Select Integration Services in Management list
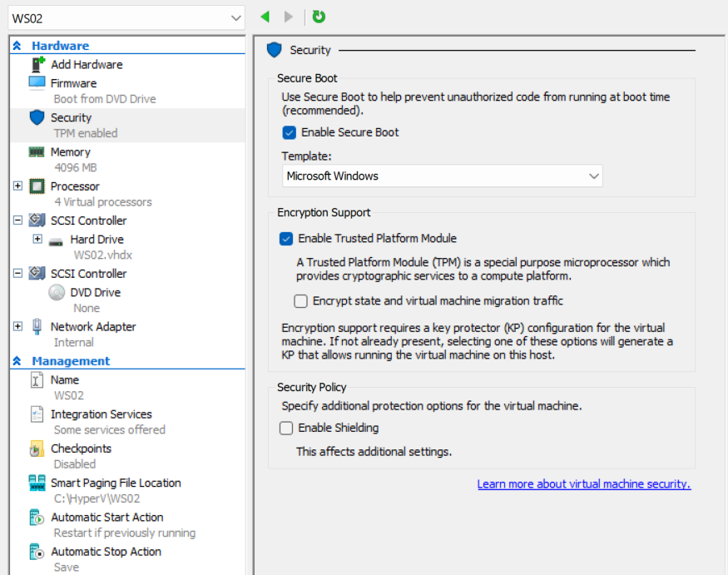Viewport: 728px width, 575px height. [x=102, y=414]
